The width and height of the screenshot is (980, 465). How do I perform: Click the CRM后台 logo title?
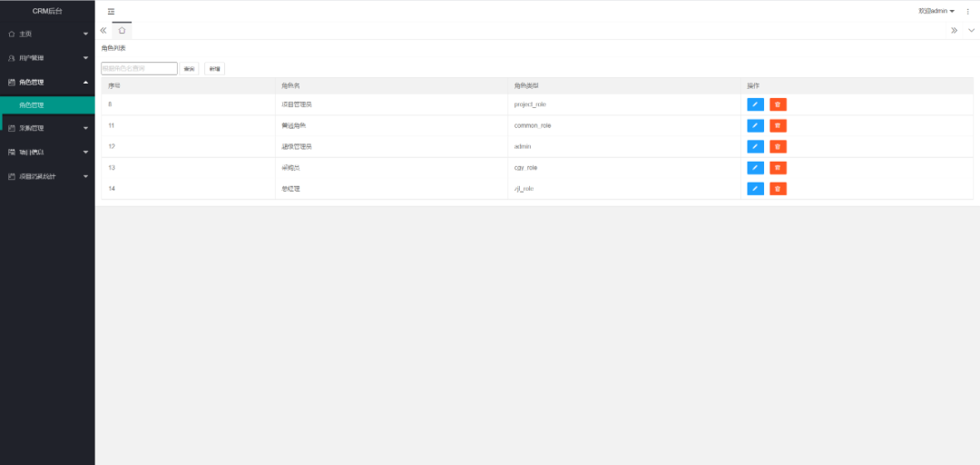(47, 11)
